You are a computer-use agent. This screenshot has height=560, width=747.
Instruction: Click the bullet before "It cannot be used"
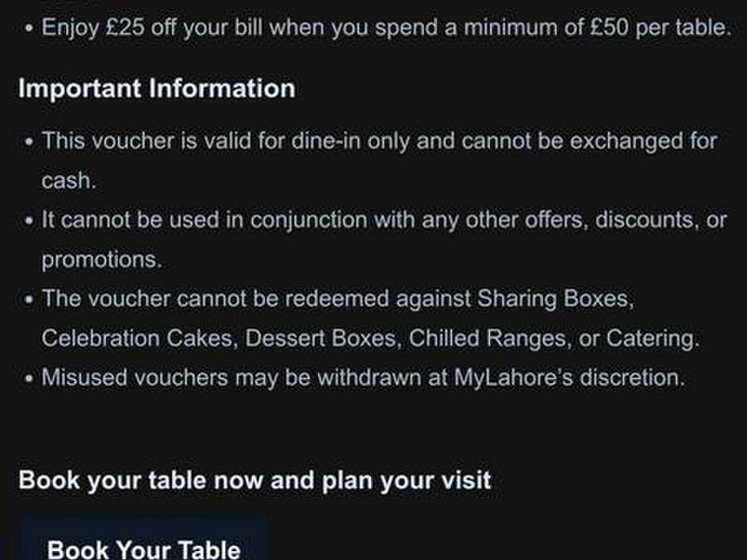point(28,220)
